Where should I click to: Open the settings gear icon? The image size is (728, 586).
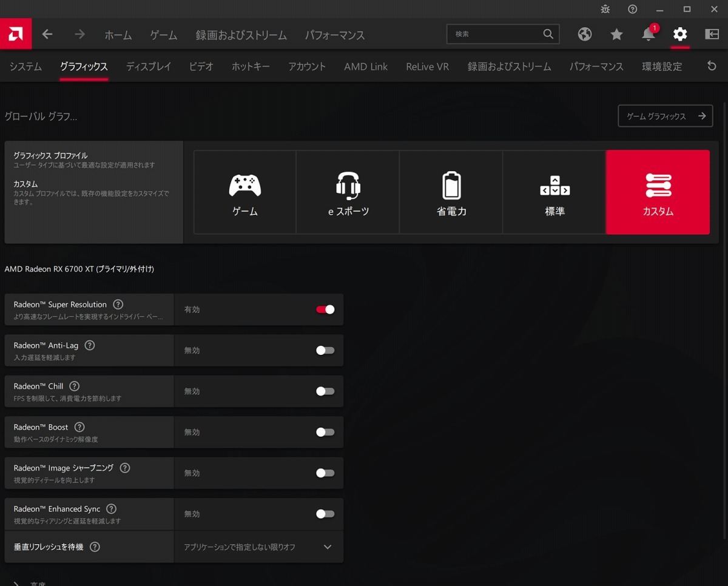click(x=680, y=34)
